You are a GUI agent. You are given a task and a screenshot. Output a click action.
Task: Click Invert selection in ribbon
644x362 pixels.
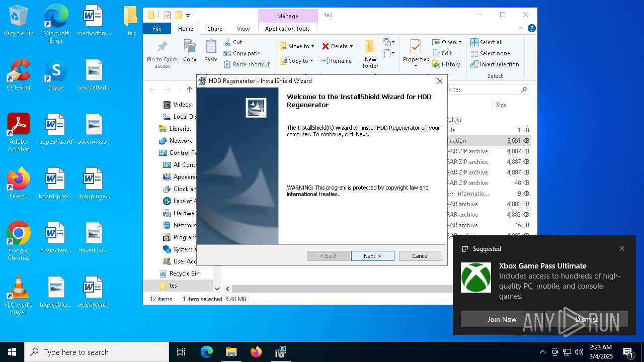[495, 64]
